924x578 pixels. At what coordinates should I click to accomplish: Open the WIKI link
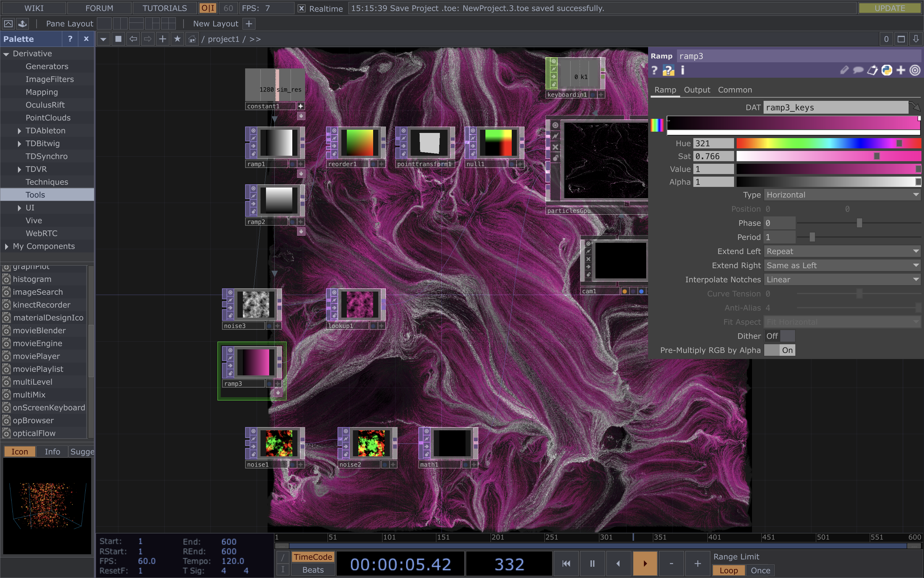34,8
